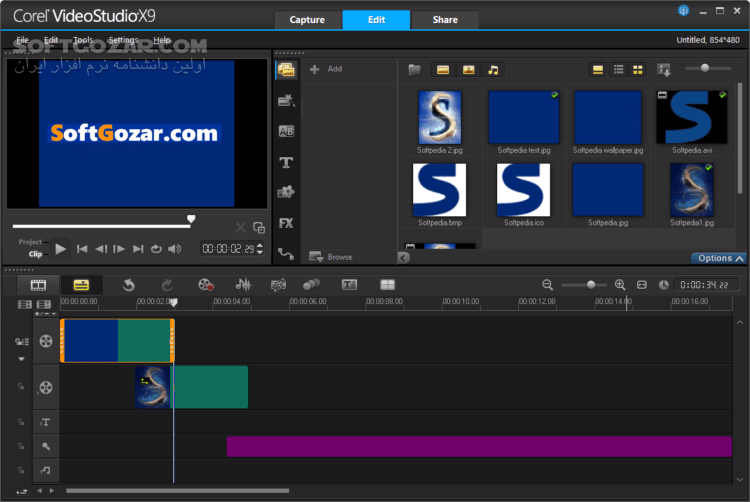Open the Tools menu
The width and height of the screenshot is (750, 502).
pos(83,40)
